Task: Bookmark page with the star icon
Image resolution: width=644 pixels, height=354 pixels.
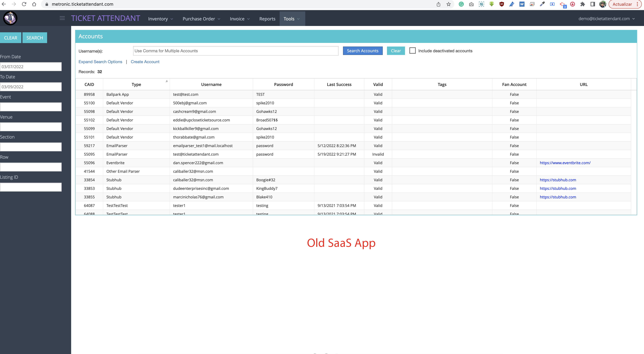Action: (449, 4)
